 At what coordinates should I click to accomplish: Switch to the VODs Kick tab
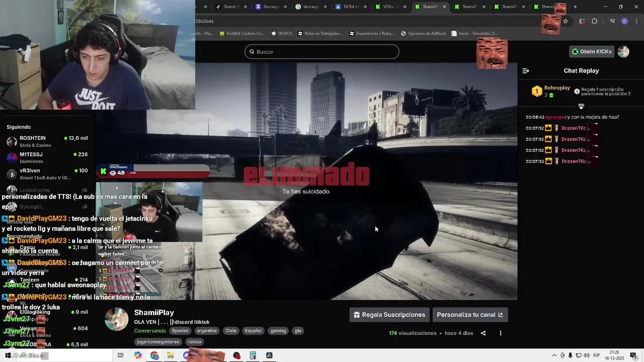coord(391,7)
